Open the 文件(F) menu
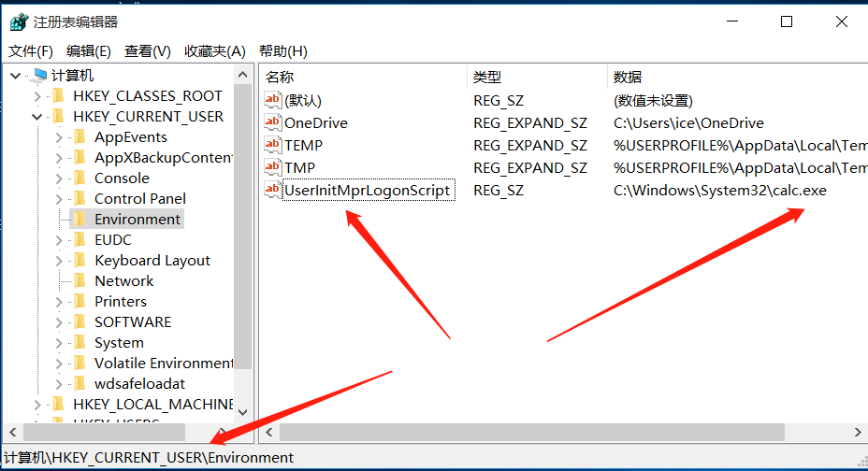This screenshot has width=868, height=471. [x=31, y=51]
